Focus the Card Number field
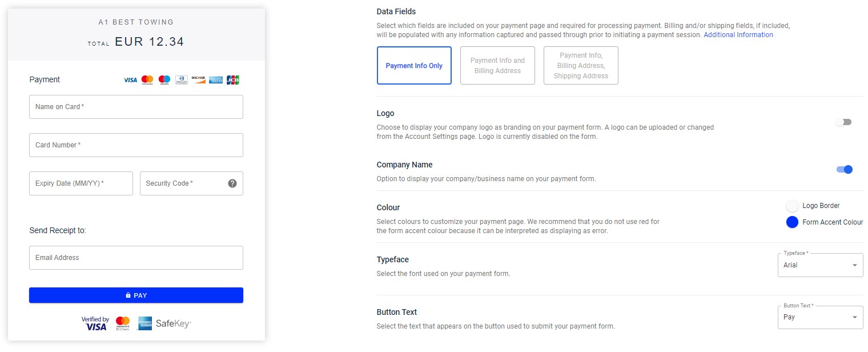This screenshot has height=352, width=868. coord(136,145)
